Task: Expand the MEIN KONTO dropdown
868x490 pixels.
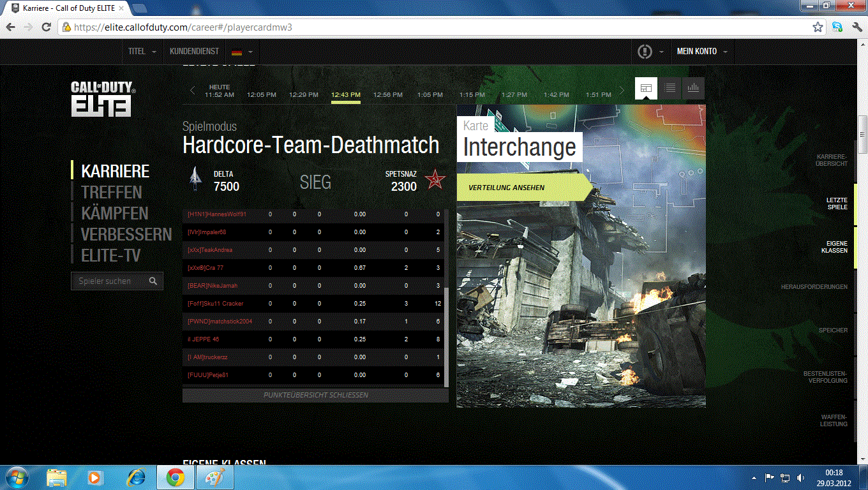Action: [x=701, y=52]
